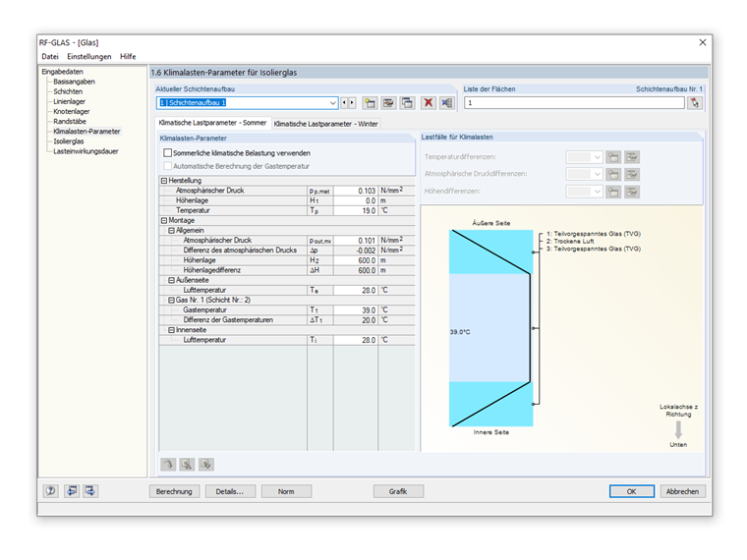Image resolution: width=747 pixels, height=560 pixels.
Task: Click Höhenlage H2 value 600.0
Action: pyautogui.click(x=356, y=260)
